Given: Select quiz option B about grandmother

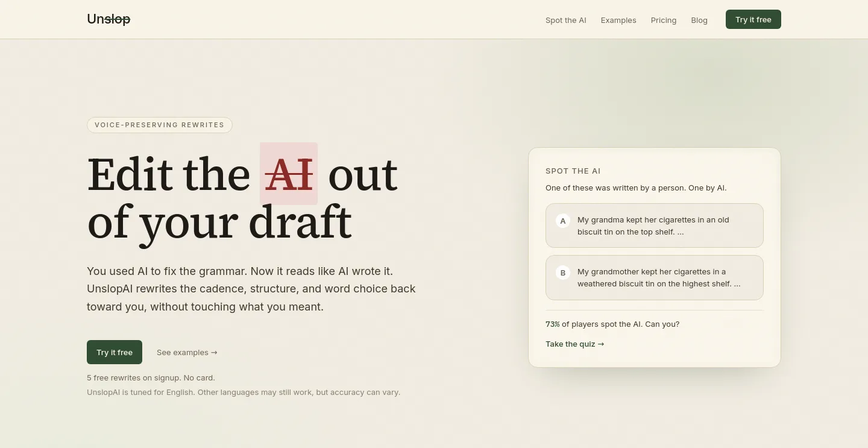Looking at the screenshot, I should [655, 277].
